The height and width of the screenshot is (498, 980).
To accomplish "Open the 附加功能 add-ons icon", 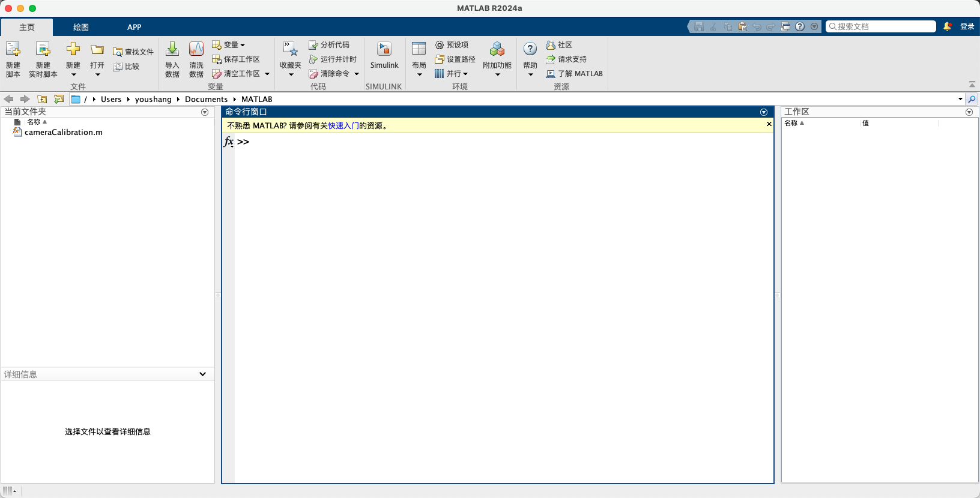I will click(497, 49).
